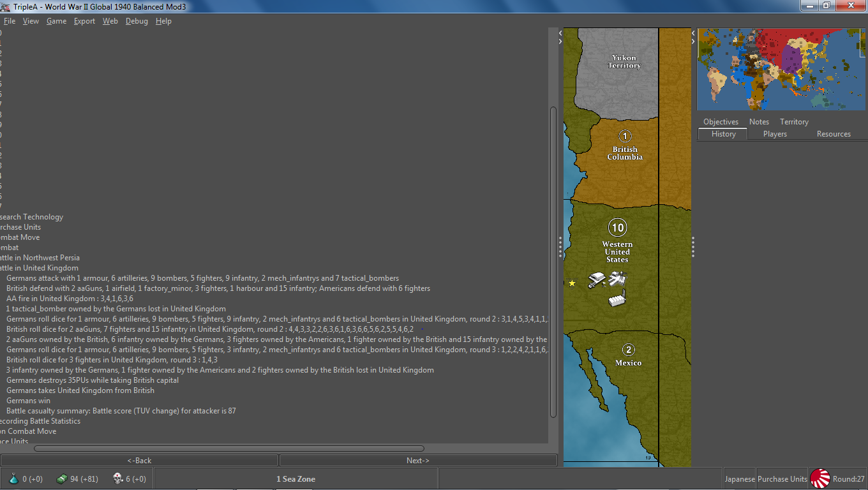Click the 'Japanese' status bar label

(740, 479)
